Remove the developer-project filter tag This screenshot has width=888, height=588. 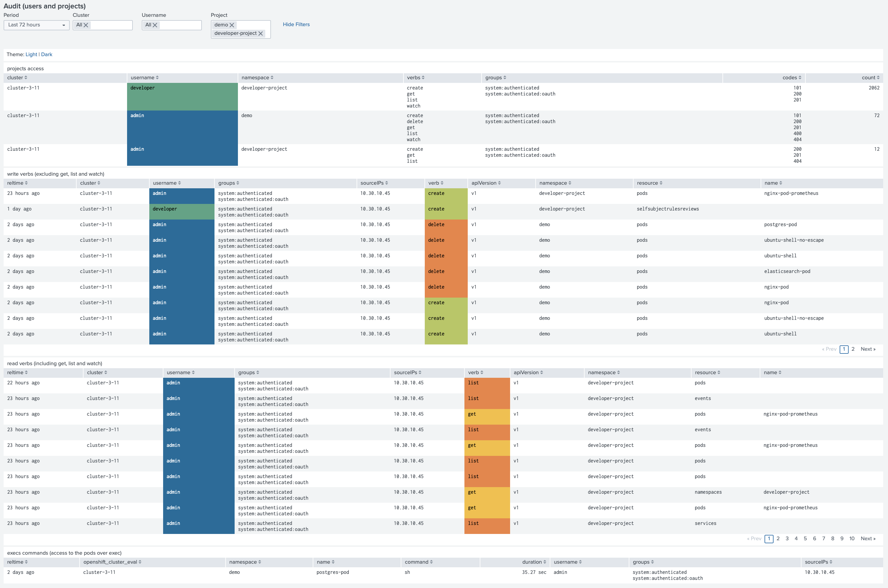pos(261,33)
